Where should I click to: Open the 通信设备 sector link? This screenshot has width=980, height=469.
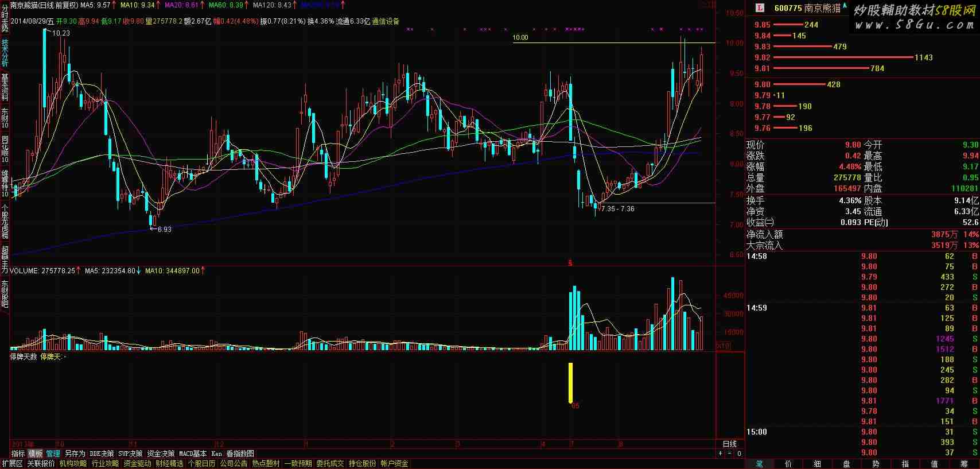(386, 21)
